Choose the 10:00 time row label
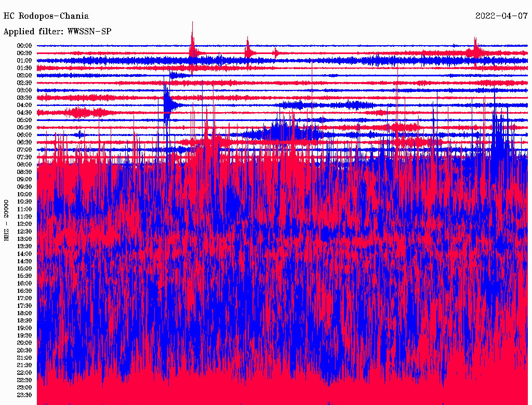Screen dimensions: 532x405 [24, 194]
